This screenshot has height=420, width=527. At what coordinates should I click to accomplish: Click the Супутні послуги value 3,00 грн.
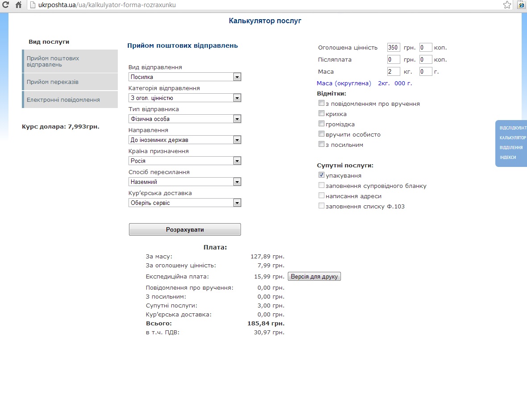coord(270,306)
